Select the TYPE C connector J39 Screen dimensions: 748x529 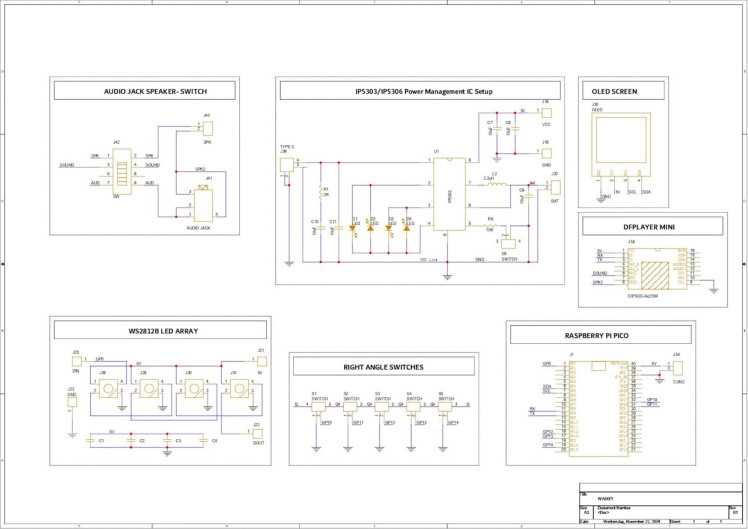coord(287,165)
